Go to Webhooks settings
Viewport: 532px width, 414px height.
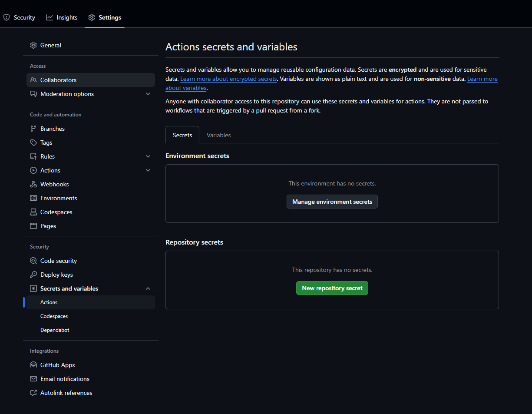(91, 184)
